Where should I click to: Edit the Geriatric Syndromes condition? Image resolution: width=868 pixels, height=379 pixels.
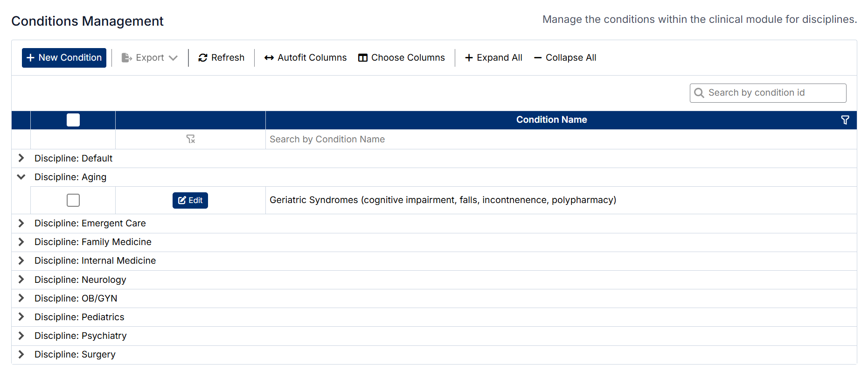190,200
